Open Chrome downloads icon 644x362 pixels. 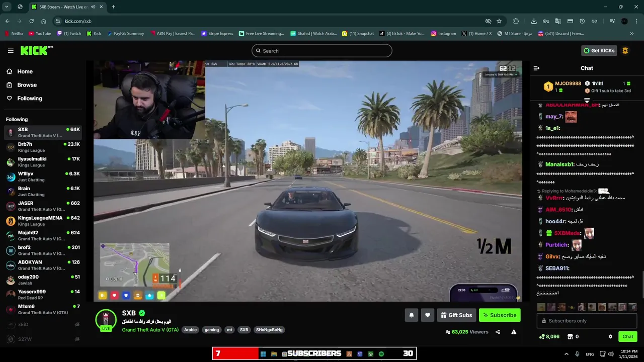click(534, 21)
